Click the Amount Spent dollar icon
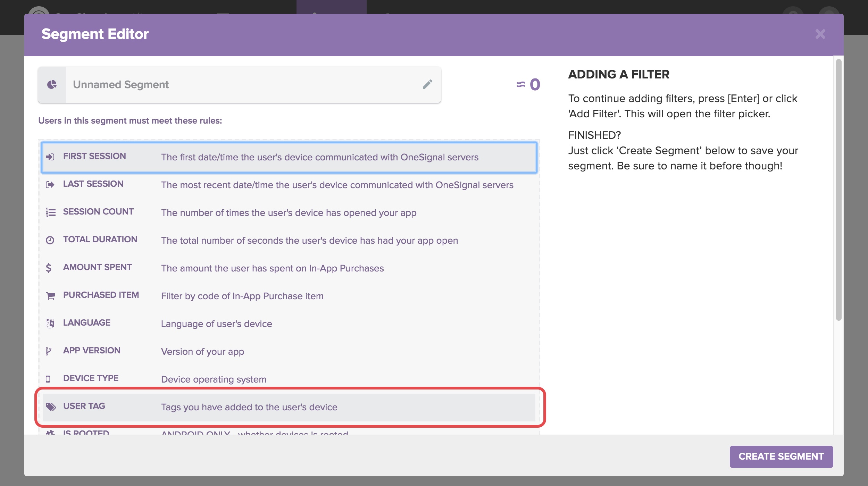 [49, 268]
